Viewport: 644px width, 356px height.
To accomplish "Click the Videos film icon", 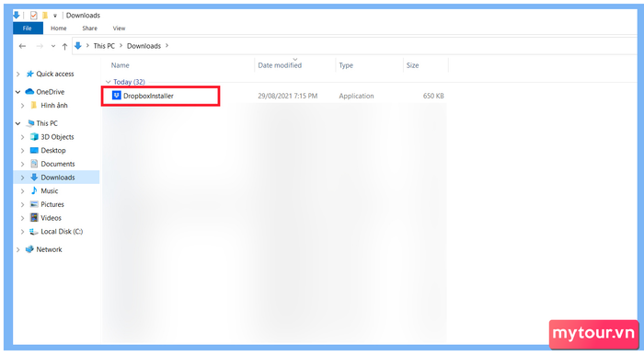I will [34, 218].
